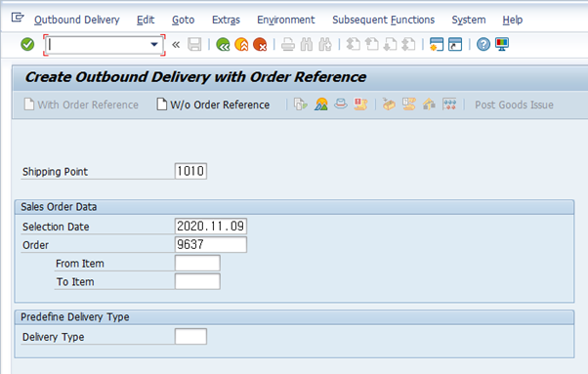Viewport: 588px width, 374px height.
Task: Click the Order field containing 9637
Action: 211,245
